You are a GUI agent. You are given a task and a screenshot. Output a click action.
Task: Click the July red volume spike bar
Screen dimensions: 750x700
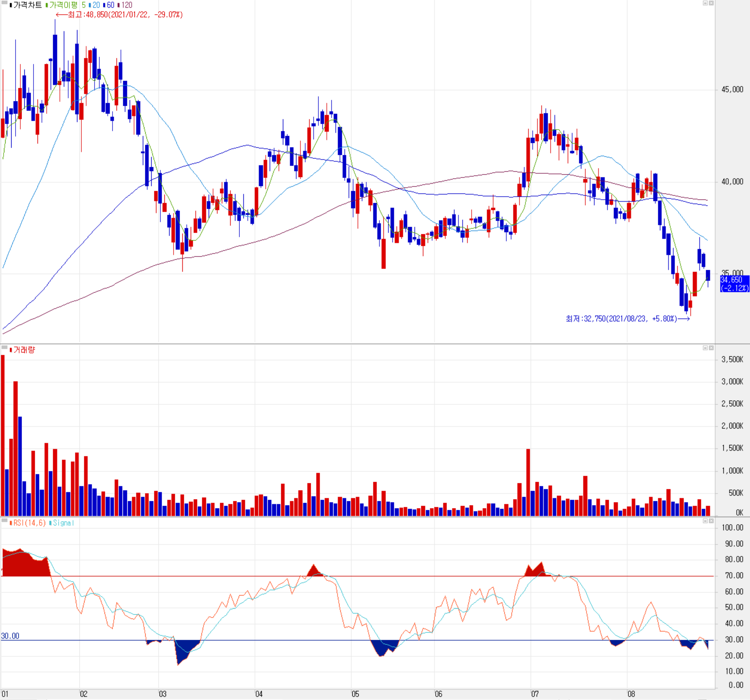[x=528, y=482]
